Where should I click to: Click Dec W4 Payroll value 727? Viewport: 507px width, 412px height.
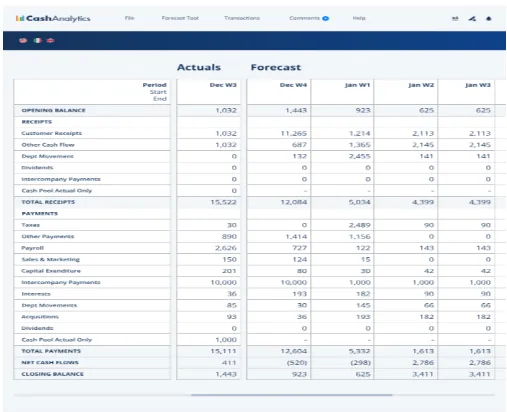[299, 248]
